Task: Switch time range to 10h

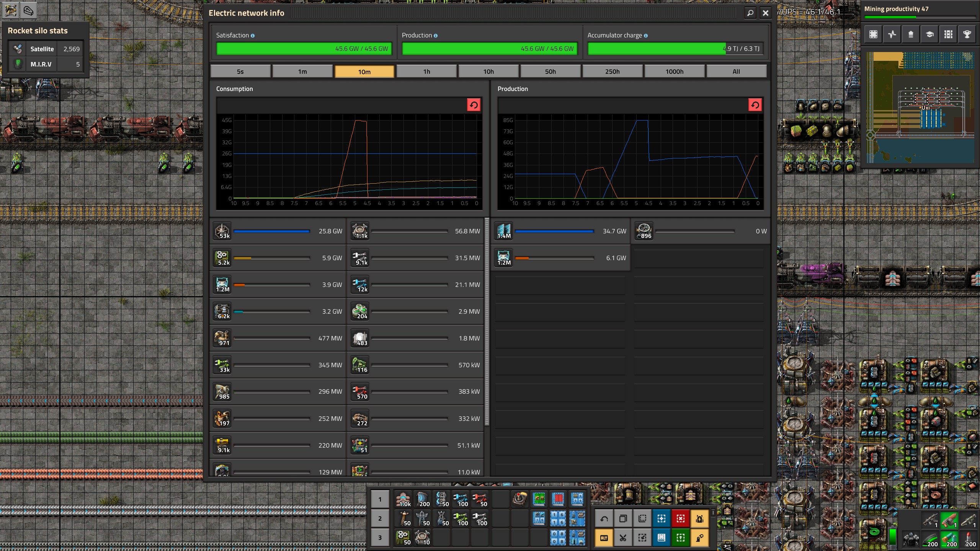Action: pyautogui.click(x=488, y=72)
